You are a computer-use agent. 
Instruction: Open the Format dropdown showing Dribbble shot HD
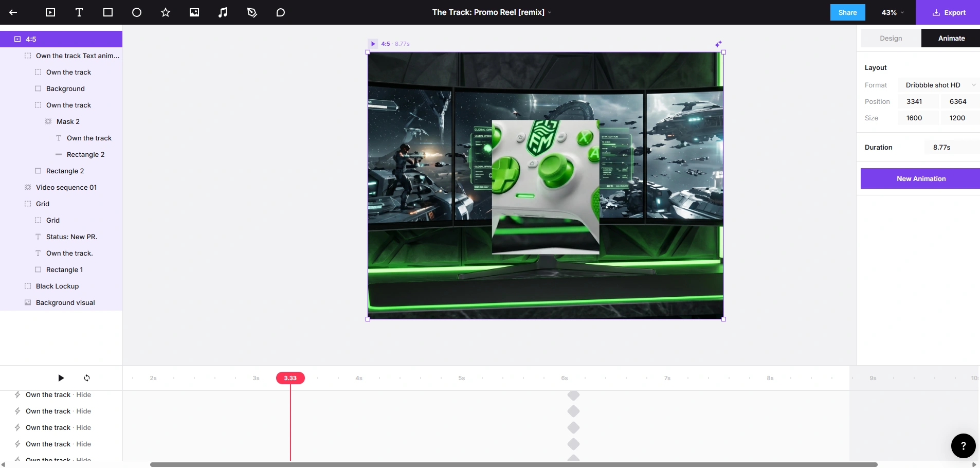pyautogui.click(x=939, y=85)
